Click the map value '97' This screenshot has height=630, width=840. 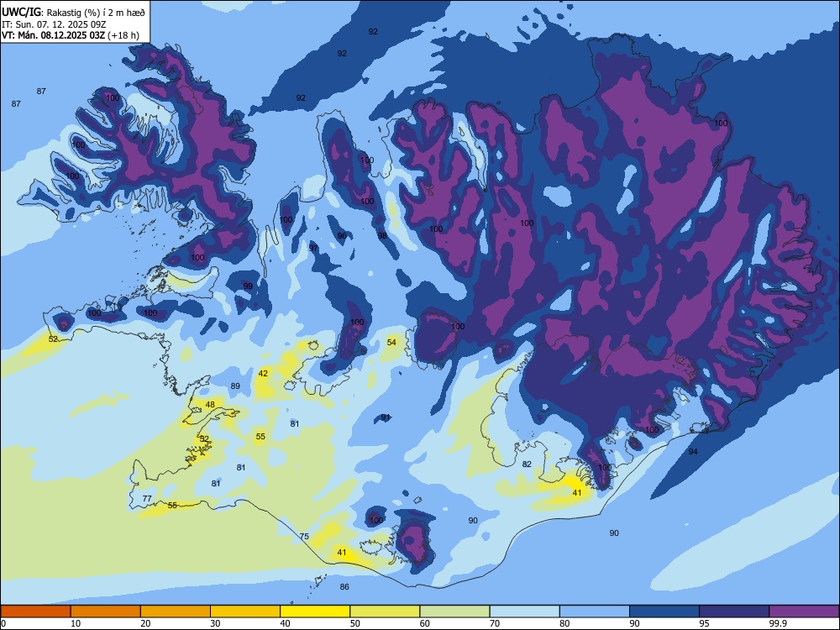pyautogui.click(x=313, y=248)
